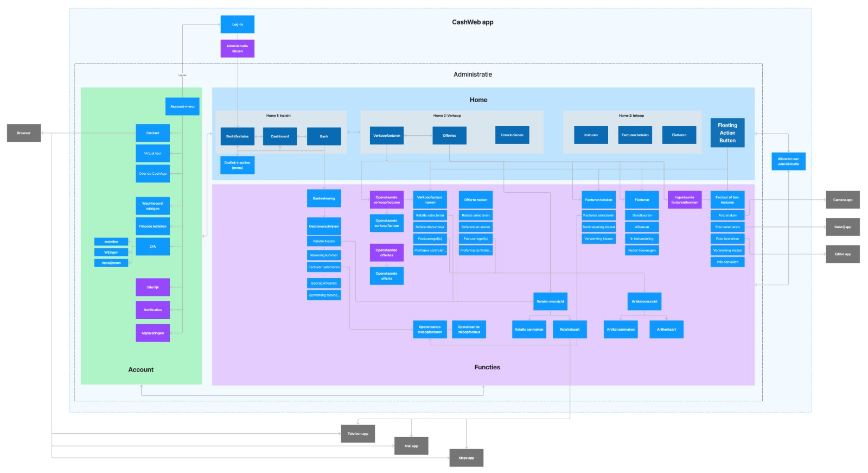Click the Offerte maken box
The height and width of the screenshot is (473, 868).
point(476,200)
